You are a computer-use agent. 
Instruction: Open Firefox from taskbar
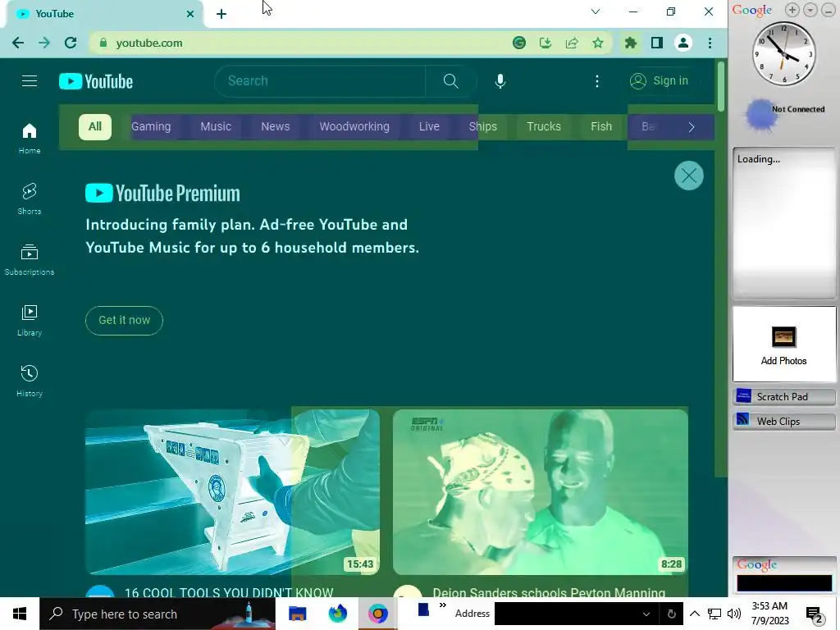coord(337,614)
